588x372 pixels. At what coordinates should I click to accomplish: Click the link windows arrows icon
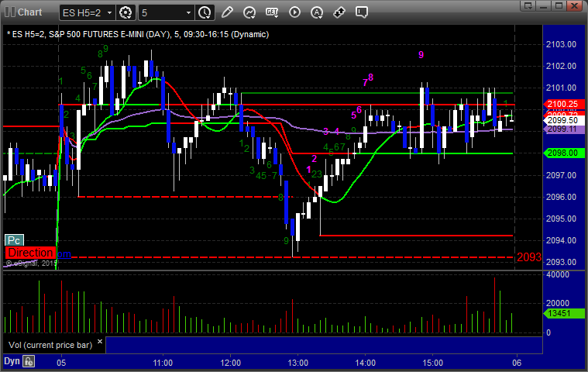pyautogui.click(x=339, y=12)
